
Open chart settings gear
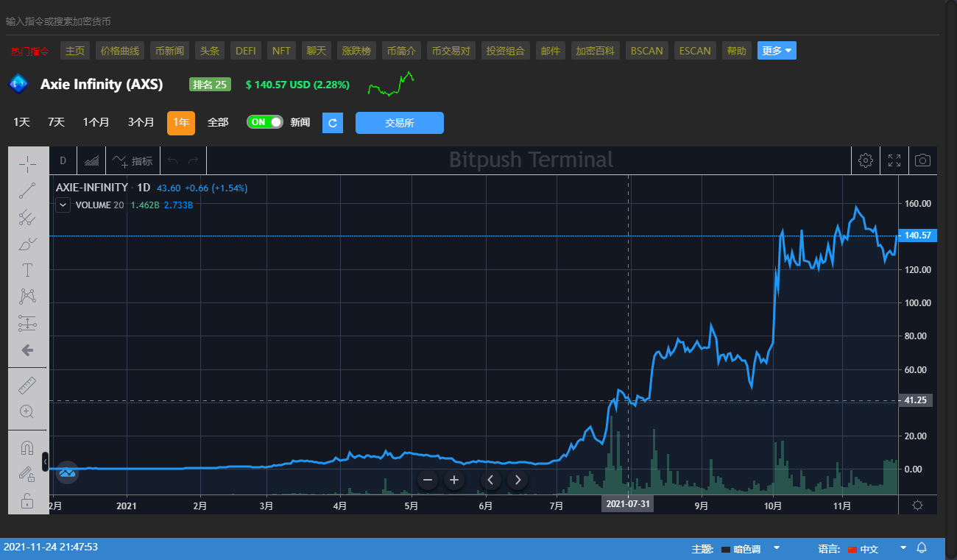pos(866,160)
